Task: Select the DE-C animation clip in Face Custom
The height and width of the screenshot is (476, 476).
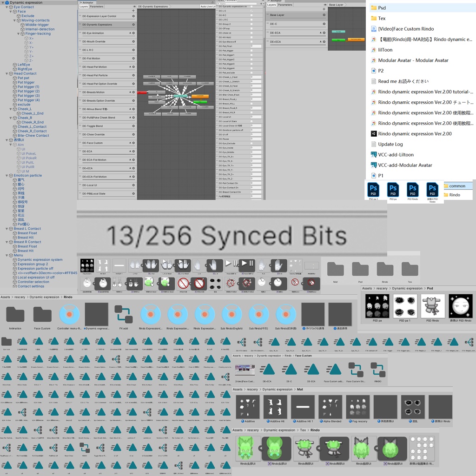Action: click(x=289, y=370)
